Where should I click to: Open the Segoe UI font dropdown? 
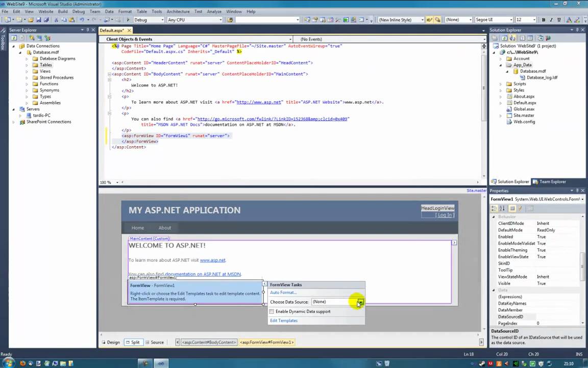[x=511, y=20]
